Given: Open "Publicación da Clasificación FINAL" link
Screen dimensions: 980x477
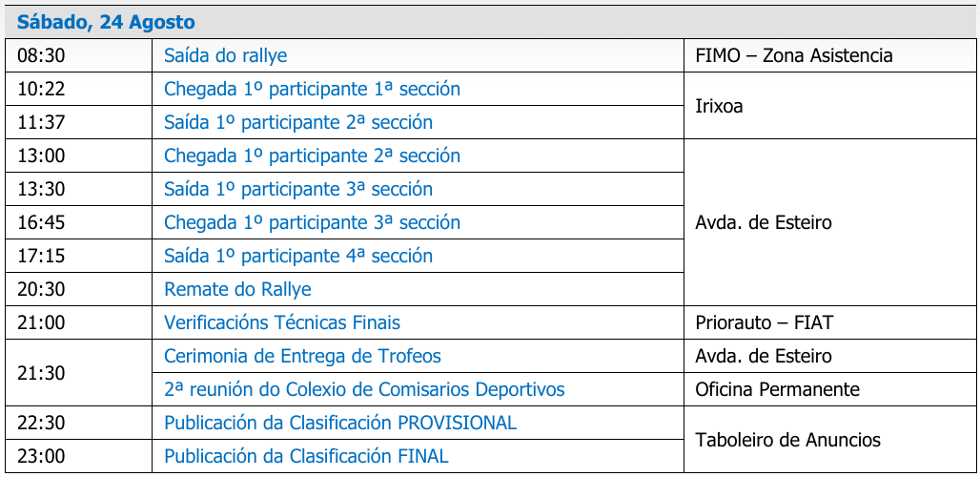Looking at the screenshot, I should pyautogui.click(x=306, y=457).
